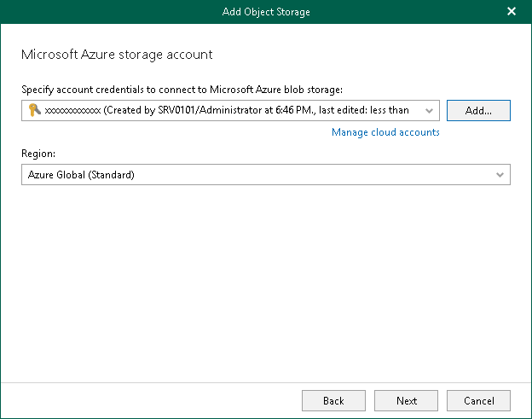The image size is (532, 419).
Task: Click the 'Specify account credentials' label
Action: [x=102, y=88]
